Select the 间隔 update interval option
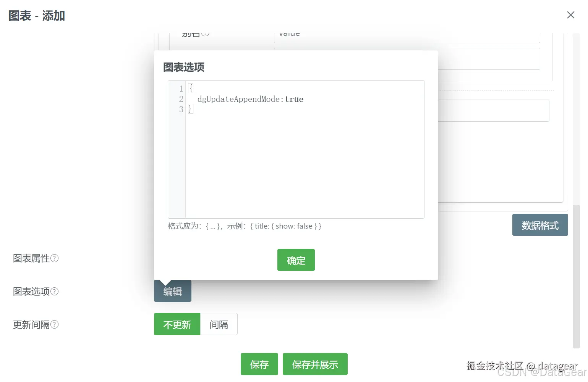The width and height of the screenshot is (588, 382). tap(219, 324)
